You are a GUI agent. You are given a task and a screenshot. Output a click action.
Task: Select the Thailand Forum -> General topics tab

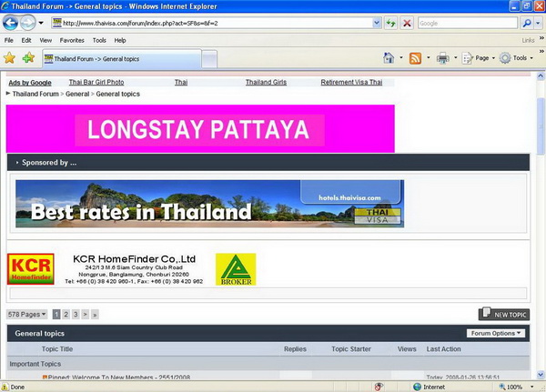(122, 59)
